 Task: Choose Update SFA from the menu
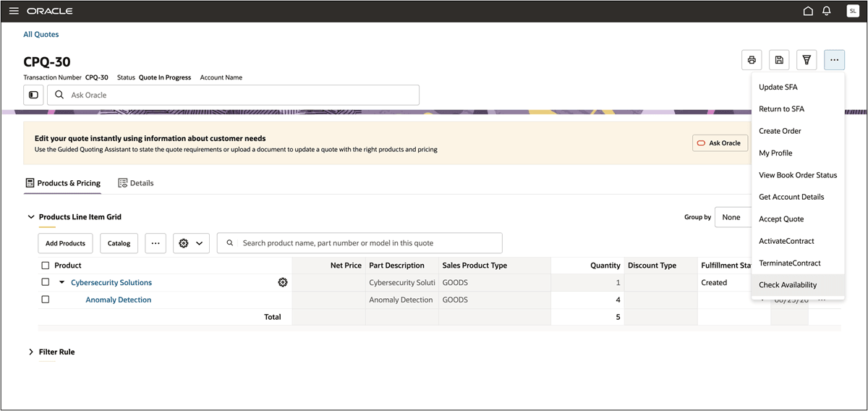coord(798,87)
